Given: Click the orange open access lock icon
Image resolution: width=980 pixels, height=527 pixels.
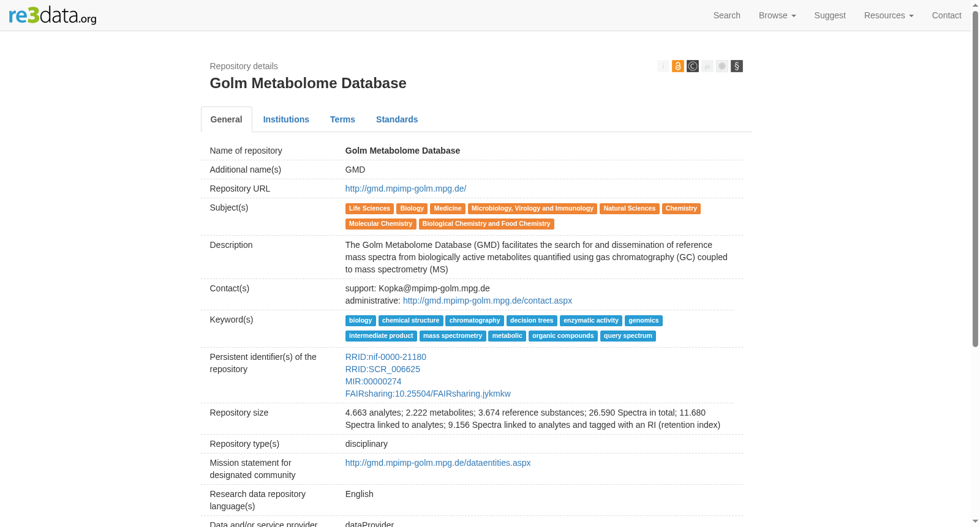Looking at the screenshot, I should (x=677, y=66).
